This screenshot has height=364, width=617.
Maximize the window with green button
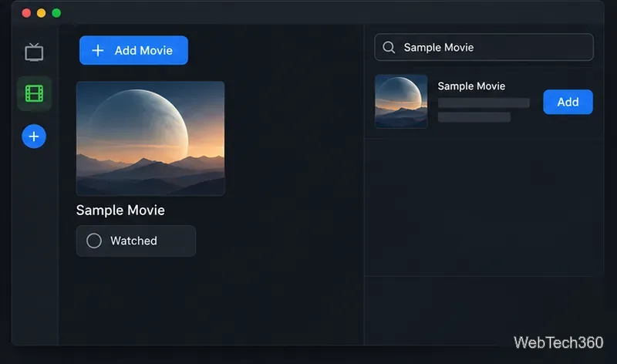point(56,13)
